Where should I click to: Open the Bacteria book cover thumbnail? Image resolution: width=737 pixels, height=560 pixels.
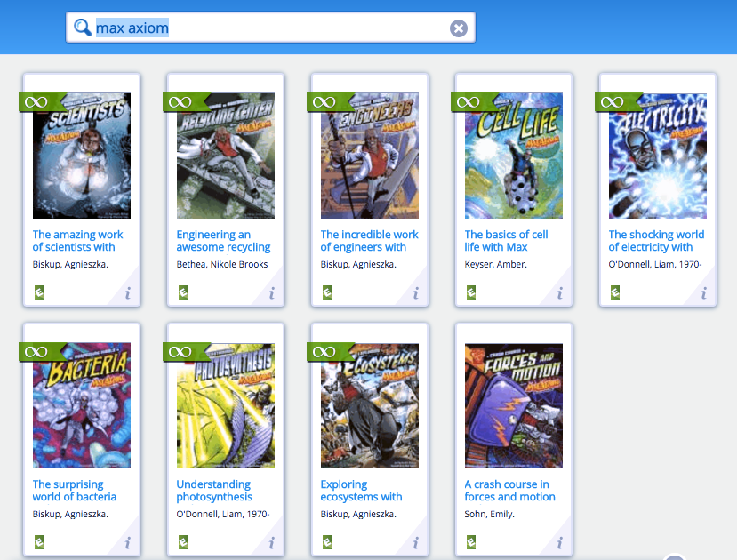[81, 405]
